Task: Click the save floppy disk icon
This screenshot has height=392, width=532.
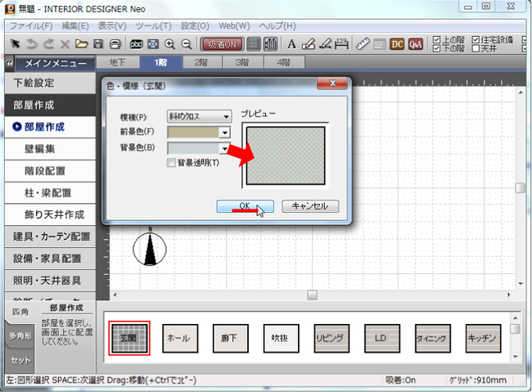Action: click(x=97, y=44)
